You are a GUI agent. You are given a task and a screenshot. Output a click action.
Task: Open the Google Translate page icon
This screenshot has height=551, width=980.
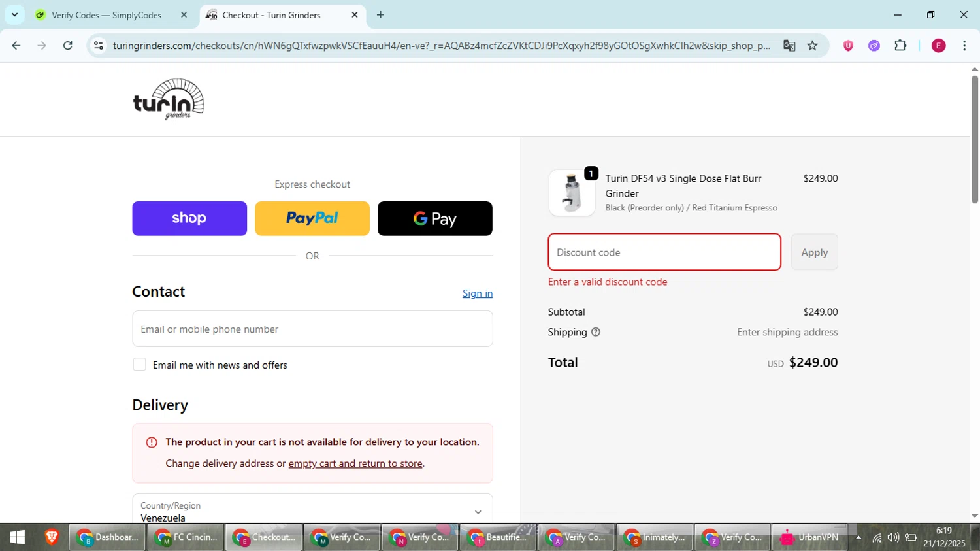click(789, 46)
